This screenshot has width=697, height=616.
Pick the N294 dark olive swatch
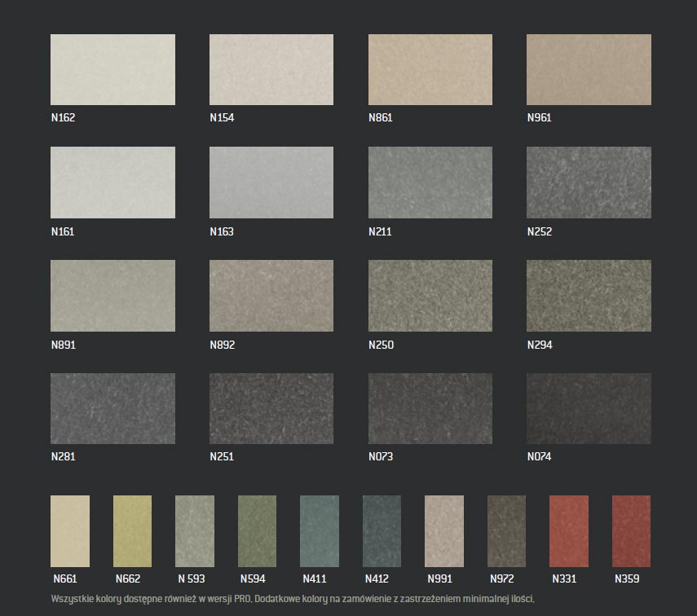[589, 296]
